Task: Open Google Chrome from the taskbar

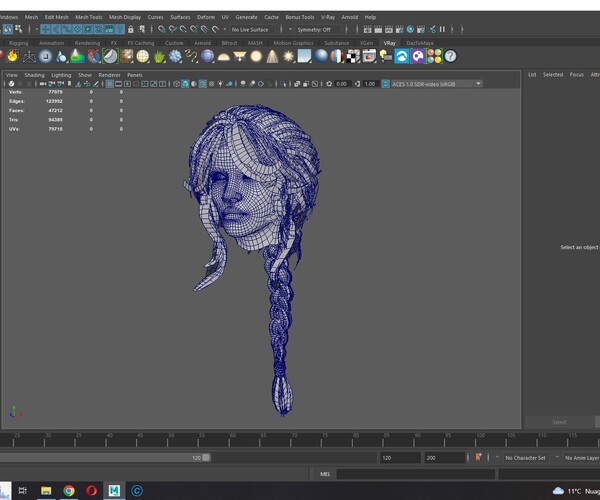Action: [x=69, y=490]
